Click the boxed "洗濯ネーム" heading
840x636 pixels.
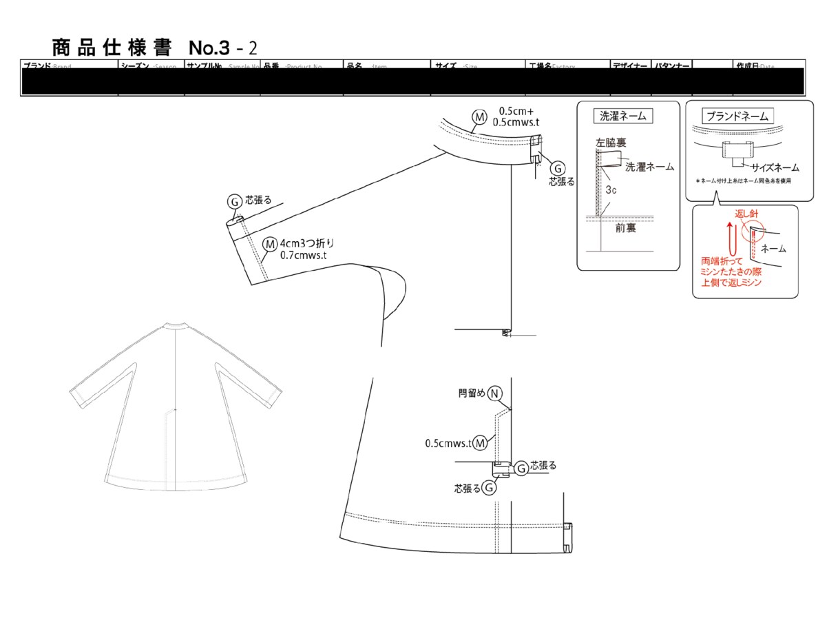(x=623, y=116)
